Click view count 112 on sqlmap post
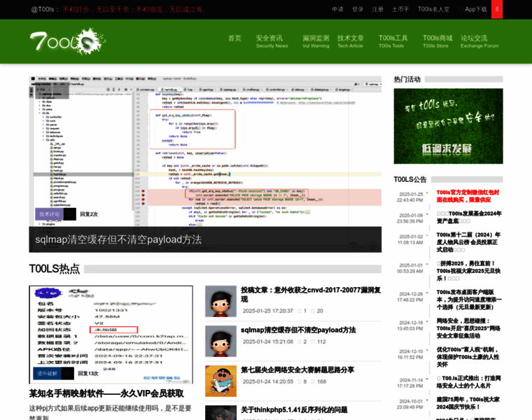 tap(321, 342)
